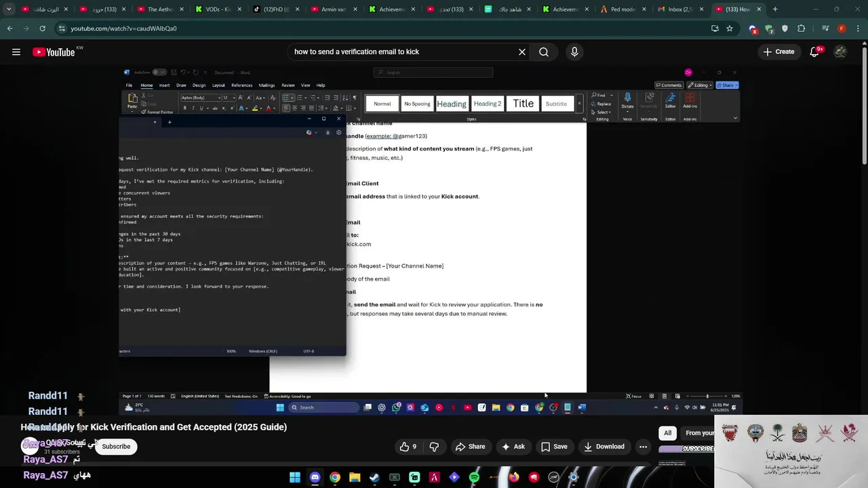Adjust the Word zoom slider
Viewport: 868px width, 488px height.
707,396
